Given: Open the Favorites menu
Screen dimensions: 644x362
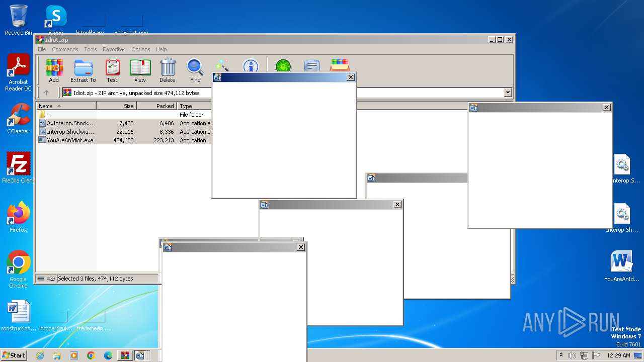Looking at the screenshot, I should [114, 49].
